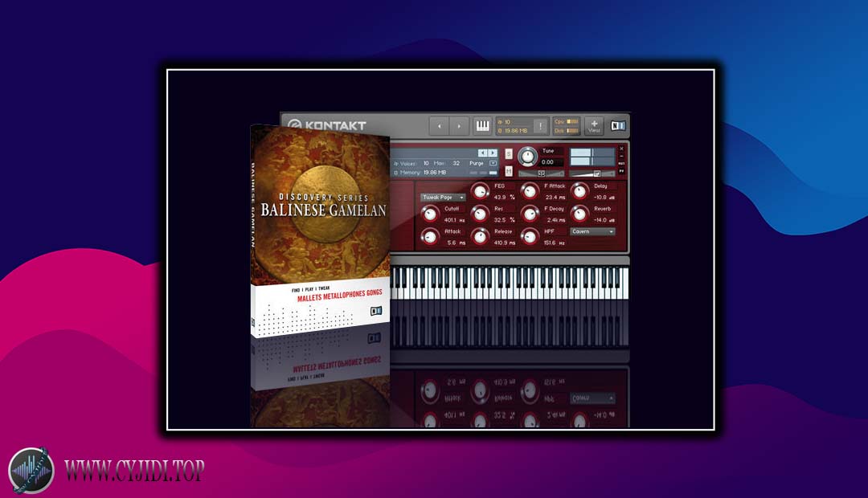Click the FEG value 43.9 %
This screenshot has height=498, width=868.
point(504,198)
